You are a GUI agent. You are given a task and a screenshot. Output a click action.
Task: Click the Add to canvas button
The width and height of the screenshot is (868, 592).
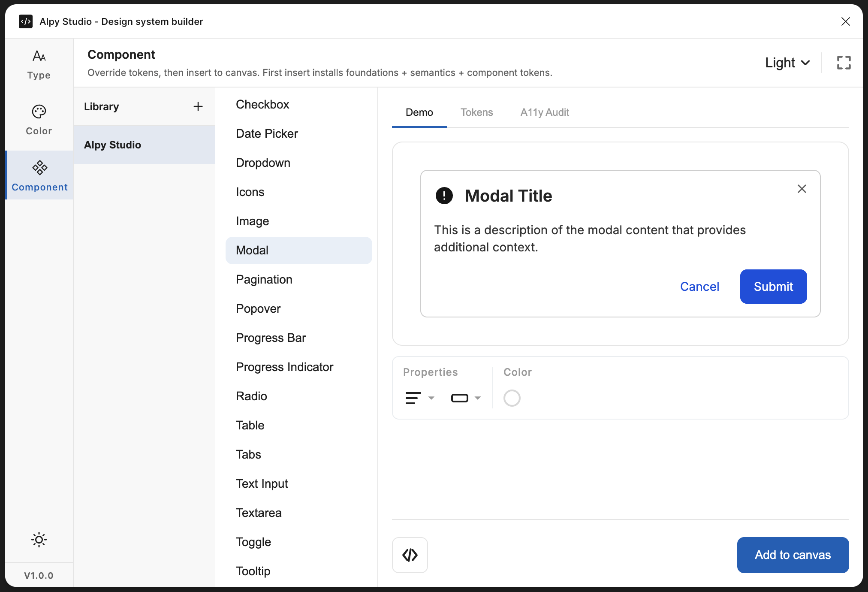coord(793,555)
